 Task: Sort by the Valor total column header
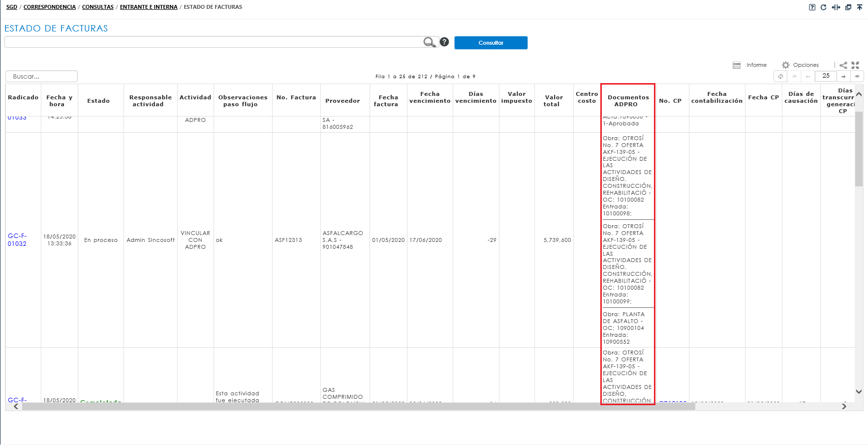click(x=554, y=101)
